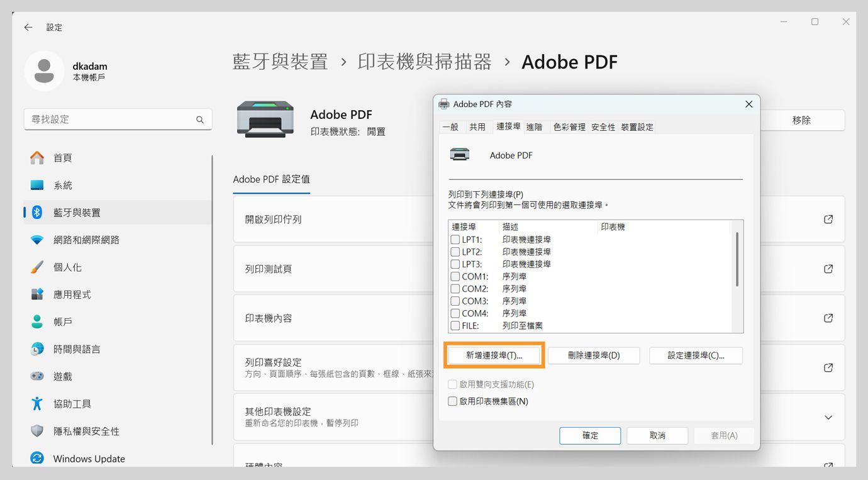
Task: Open the external link icon on 印表機內容
Action: [828, 318]
